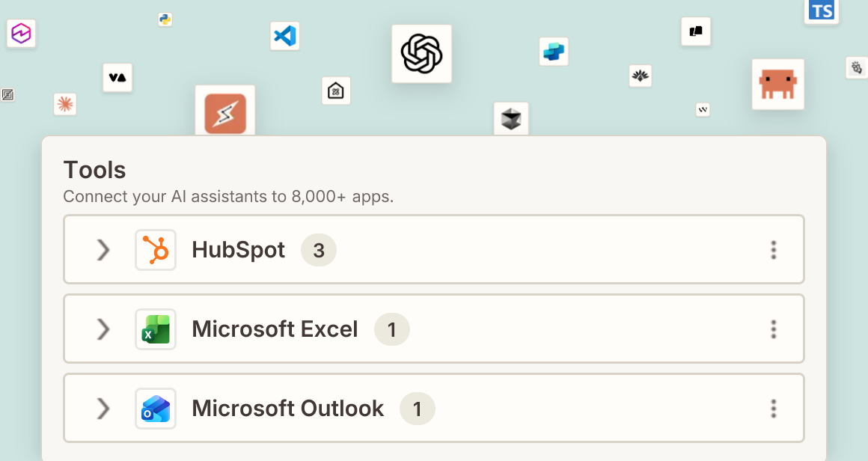Expand the HubSpot tools row chevron
Viewport: 868px width, 461px height.
click(103, 250)
